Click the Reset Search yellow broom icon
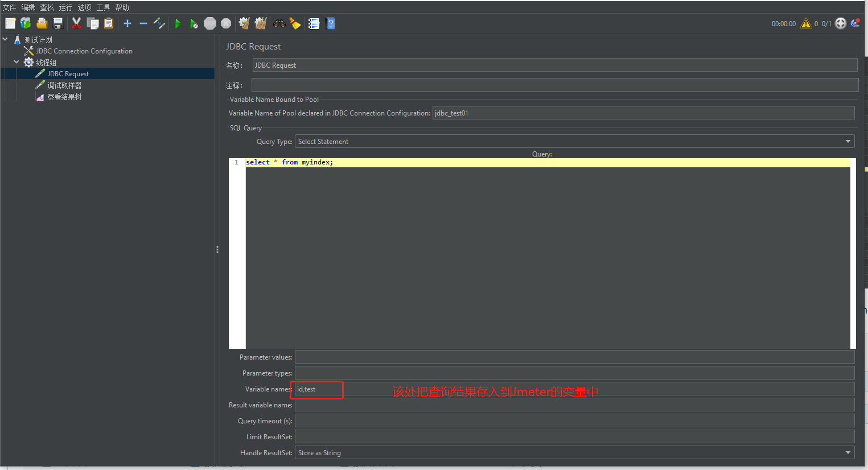 tap(295, 23)
